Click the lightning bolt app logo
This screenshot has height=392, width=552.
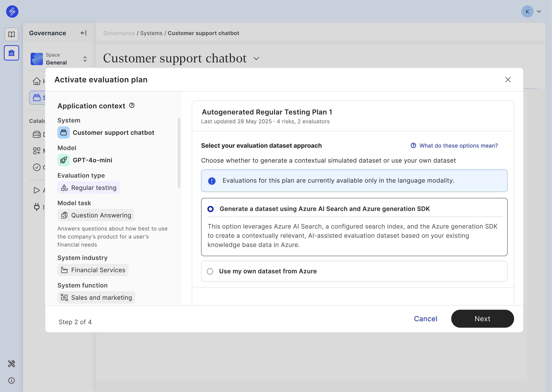(x=12, y=11)
